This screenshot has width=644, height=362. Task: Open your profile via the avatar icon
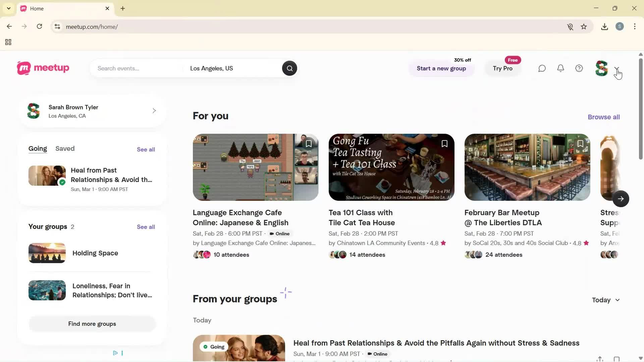click(601, 68)
